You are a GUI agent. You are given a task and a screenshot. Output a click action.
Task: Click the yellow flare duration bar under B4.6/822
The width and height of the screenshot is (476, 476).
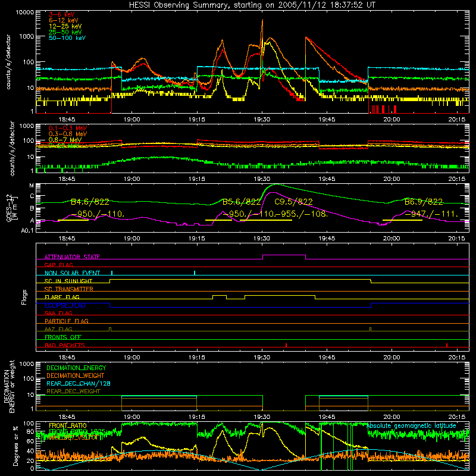coord(73,220)
